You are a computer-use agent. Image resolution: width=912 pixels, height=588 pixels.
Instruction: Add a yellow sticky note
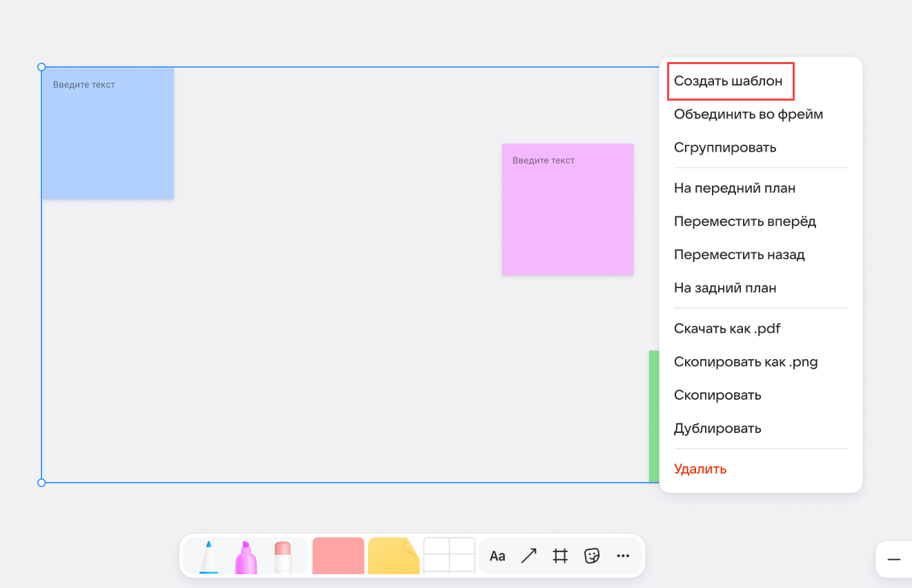coord(393,556)
